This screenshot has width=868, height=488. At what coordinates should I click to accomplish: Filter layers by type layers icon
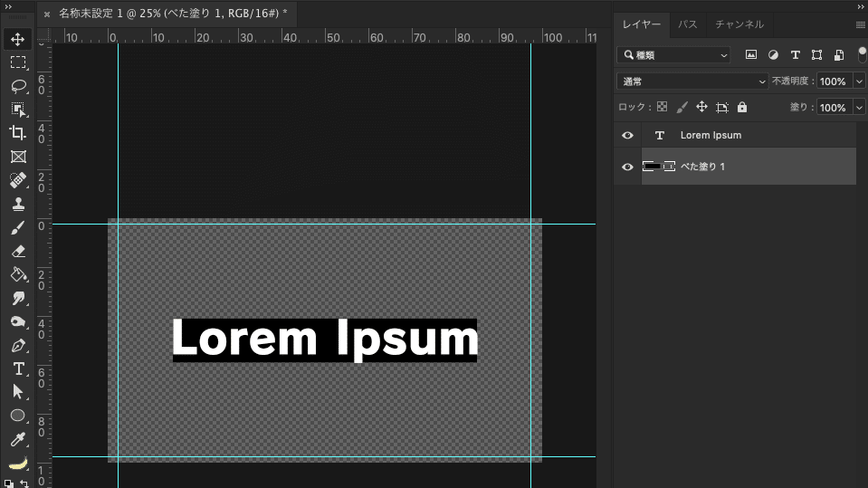point(795,55)
